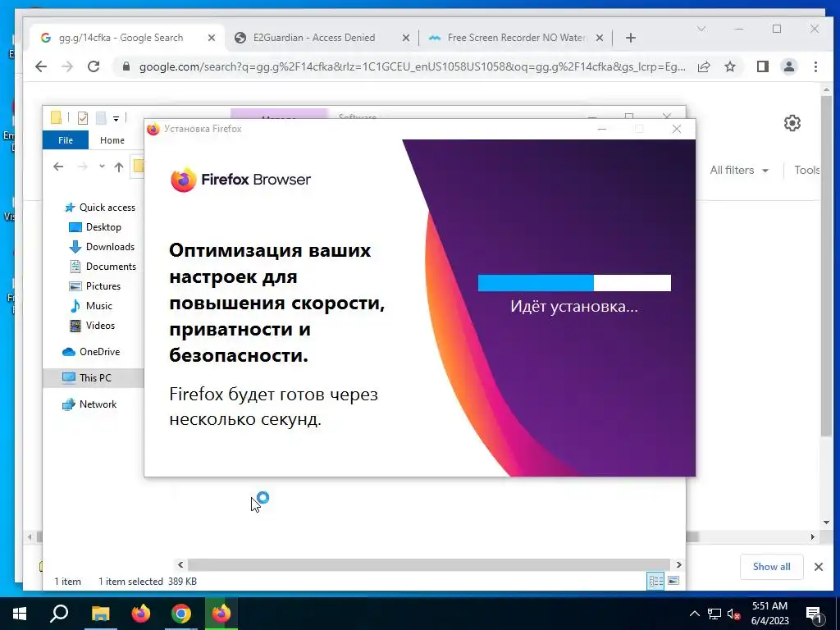Open Chrome side panel icon
Viewport: 840px width, 630px height.
point(762,66)
